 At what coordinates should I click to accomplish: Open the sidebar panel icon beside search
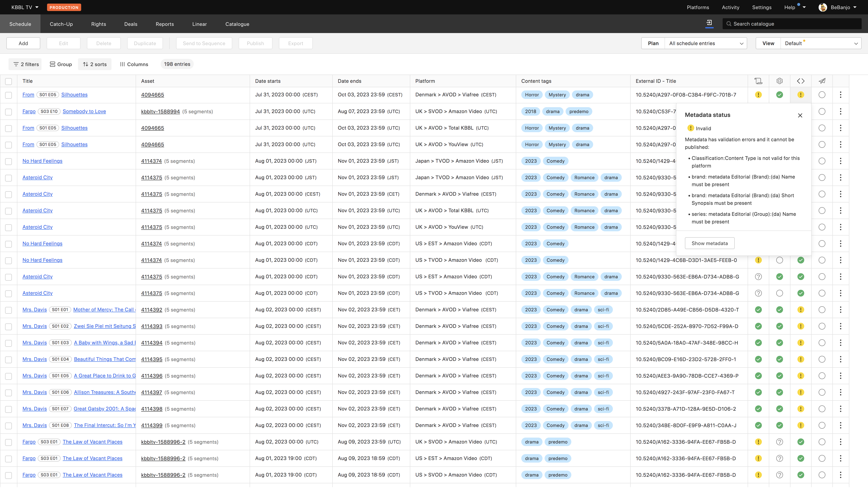709,23
